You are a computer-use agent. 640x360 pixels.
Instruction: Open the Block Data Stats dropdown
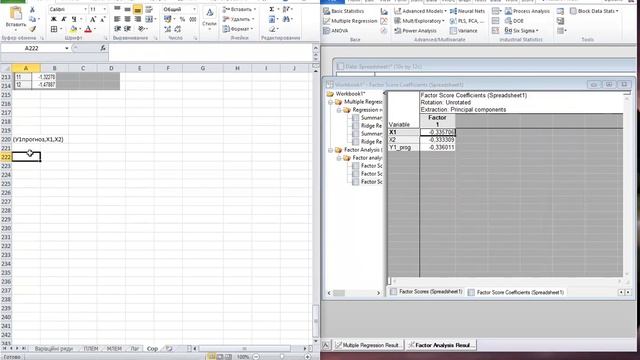[x=594, y=11]
